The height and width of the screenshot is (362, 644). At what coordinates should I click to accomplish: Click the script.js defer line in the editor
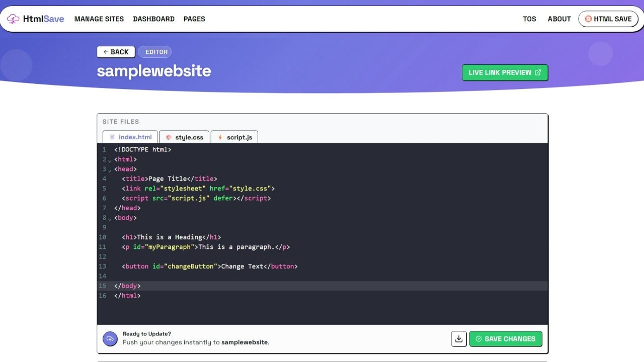[196, 198]
